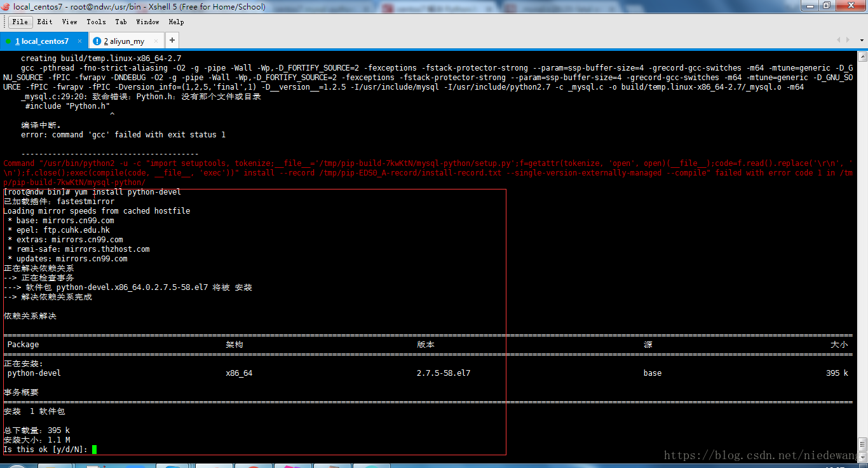868x468 pixels.
Task: Click the '* updates: mirrors.cn99.com' line
Action: [x=68, y=259]
